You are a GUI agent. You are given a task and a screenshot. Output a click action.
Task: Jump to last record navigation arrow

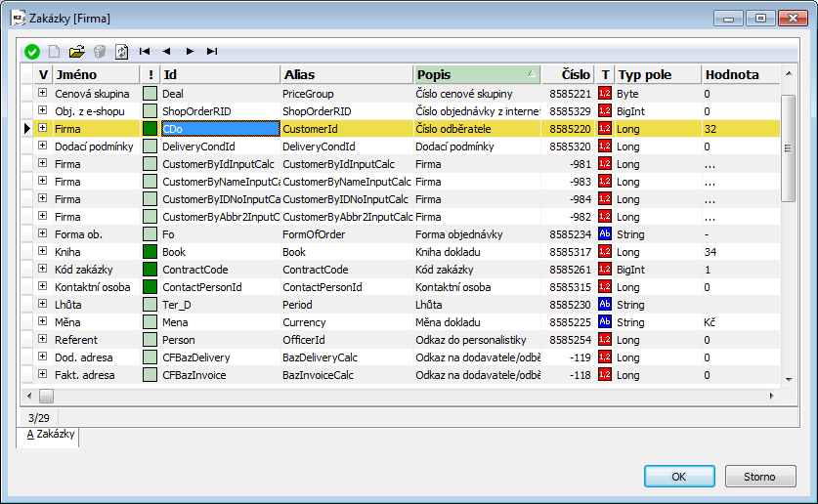[212, 51]
